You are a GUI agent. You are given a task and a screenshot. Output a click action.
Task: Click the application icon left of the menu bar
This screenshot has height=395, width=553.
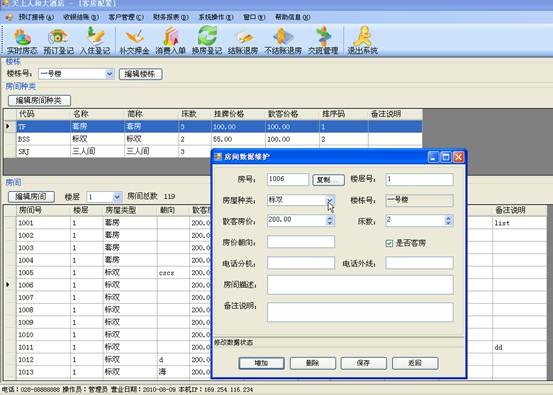pos(9,17)
